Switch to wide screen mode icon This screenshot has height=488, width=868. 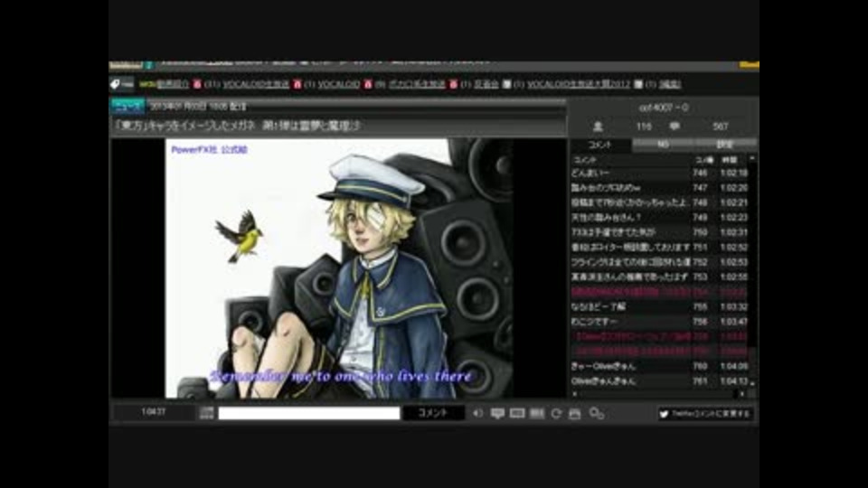[517, 413]
